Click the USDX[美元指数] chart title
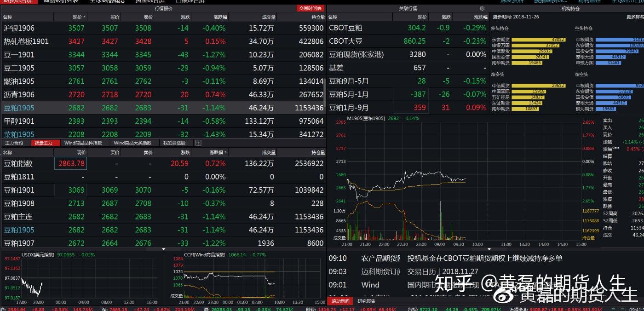This screenshot has width=644, height=311. [38, 255]
